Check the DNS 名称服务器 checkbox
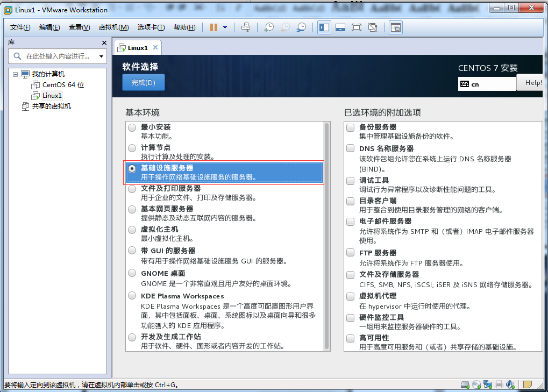This screenshot has width=548, height=392. tap(350, 148)
